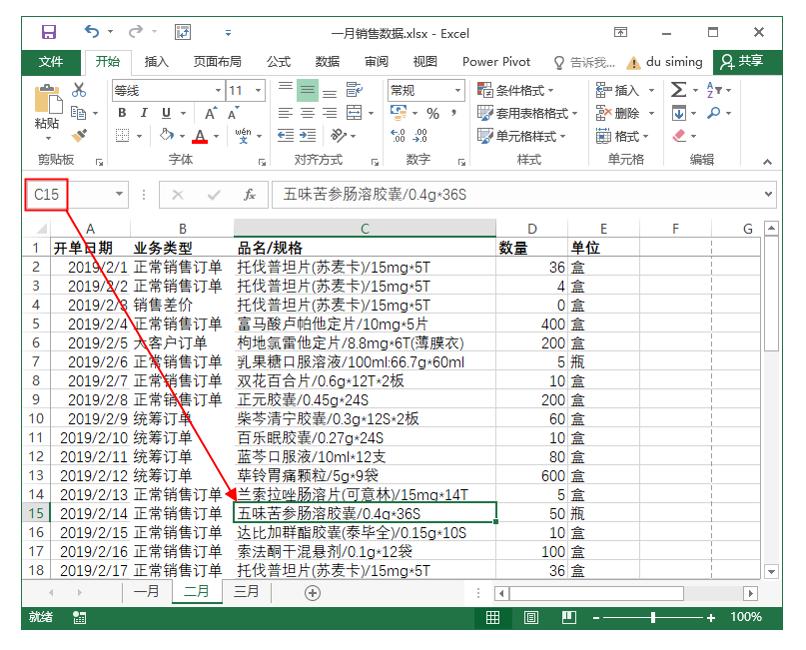Click the Percent Style icon

[x=432, y=111]
